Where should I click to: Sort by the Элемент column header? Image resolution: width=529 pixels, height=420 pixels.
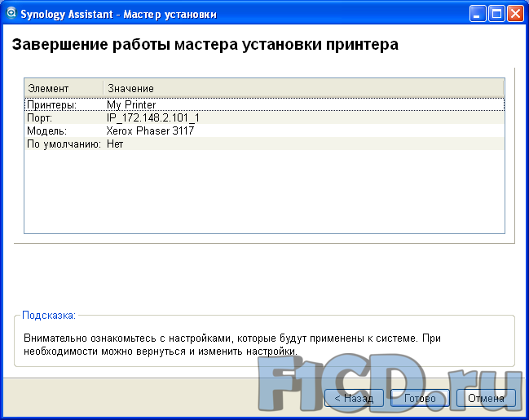click(64, 88)
